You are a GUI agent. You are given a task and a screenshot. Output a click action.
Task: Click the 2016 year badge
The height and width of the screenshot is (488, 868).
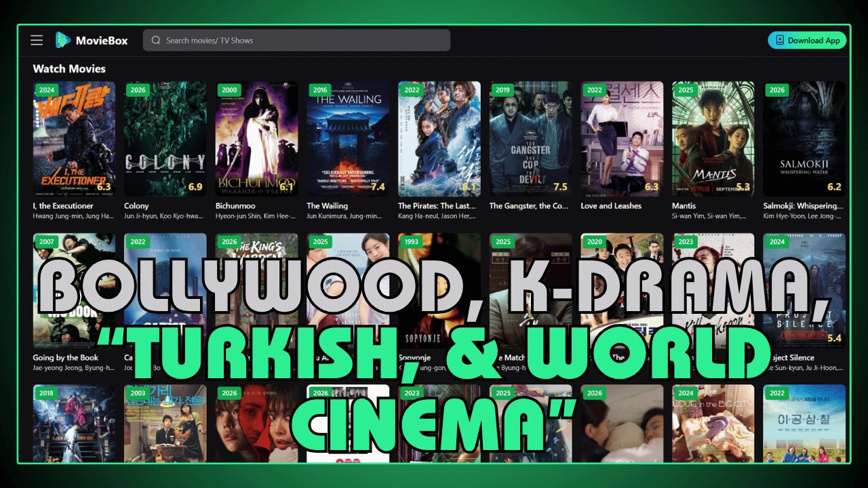[321, 90]
